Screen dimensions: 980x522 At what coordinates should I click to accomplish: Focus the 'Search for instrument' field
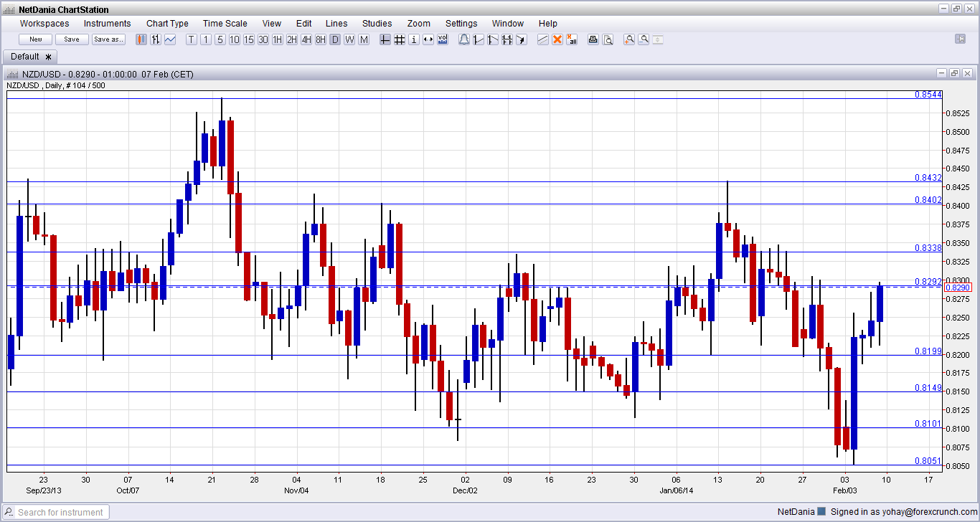tap(57, 512)
